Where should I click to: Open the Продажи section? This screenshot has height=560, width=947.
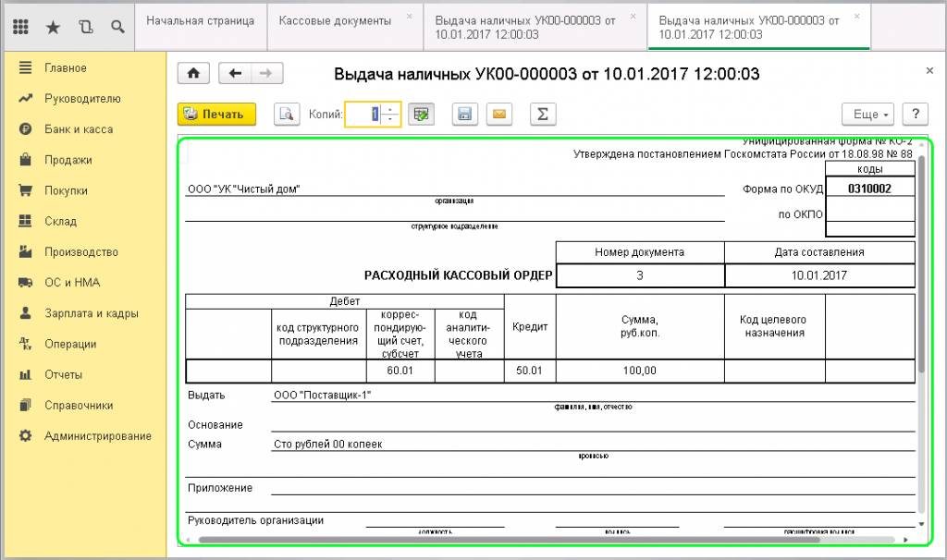pos(68,160)
